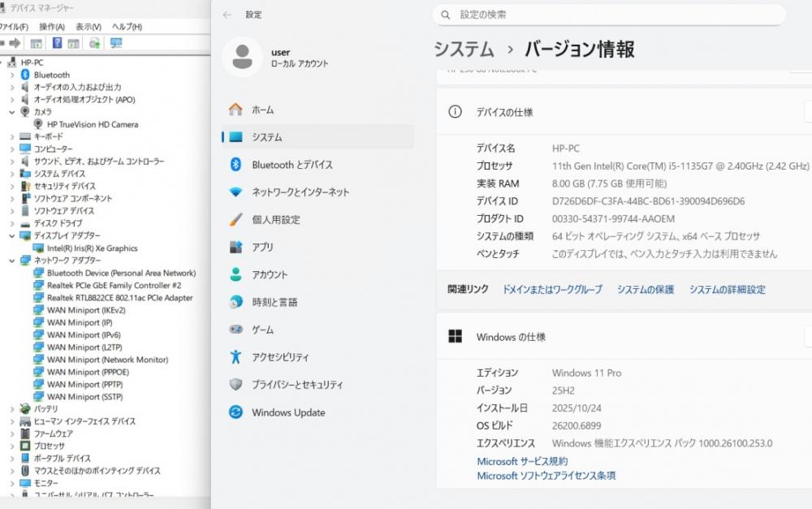
Task: Open プライバシーとセキュリティ settings page
Action: 296,385
